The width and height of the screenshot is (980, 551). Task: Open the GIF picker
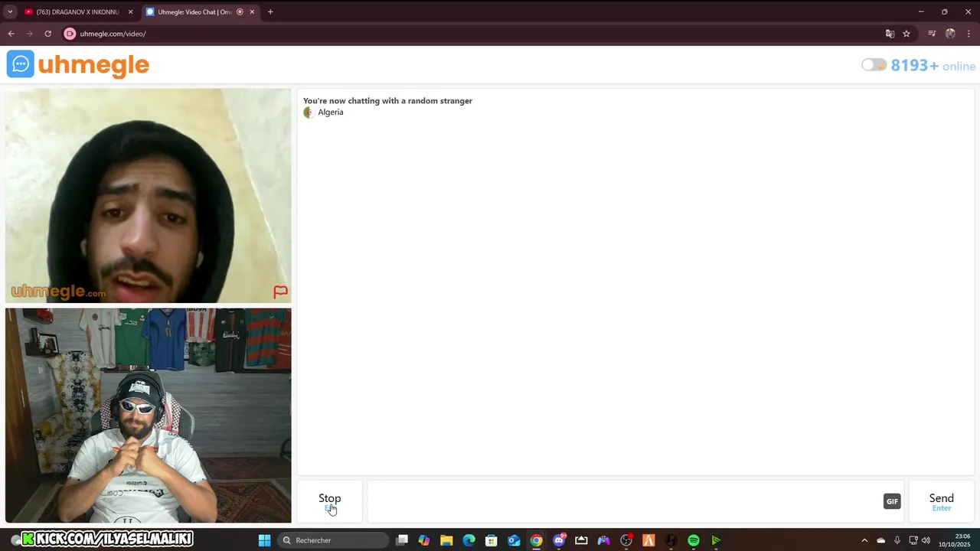(x=892, y=501)
